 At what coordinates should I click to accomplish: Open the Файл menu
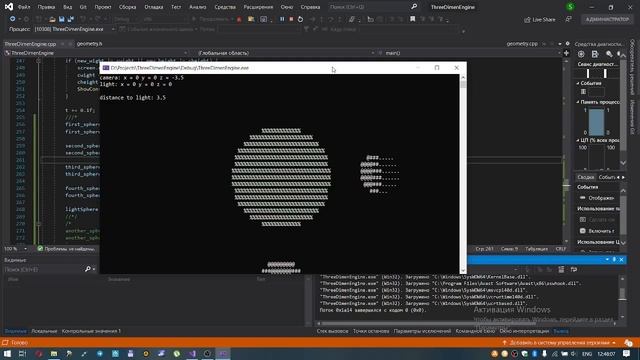pyautogui.click(x=24, y=7)
